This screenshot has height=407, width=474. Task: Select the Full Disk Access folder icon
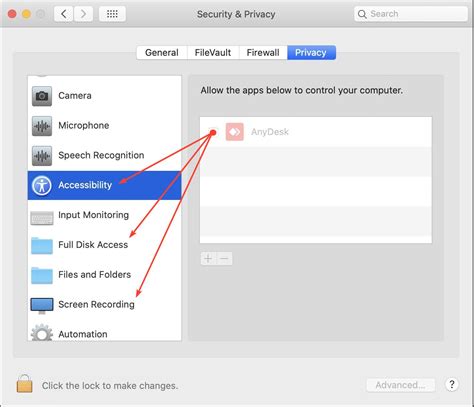[42, 245]
